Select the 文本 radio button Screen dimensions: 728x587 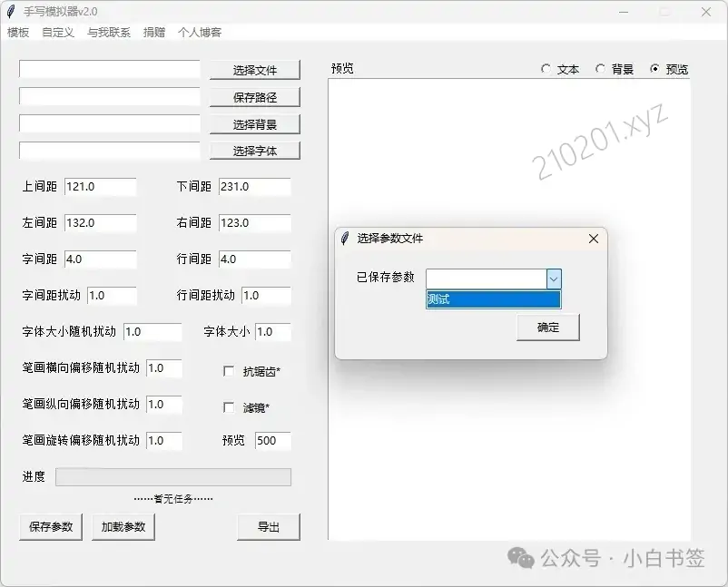(546, 69)
